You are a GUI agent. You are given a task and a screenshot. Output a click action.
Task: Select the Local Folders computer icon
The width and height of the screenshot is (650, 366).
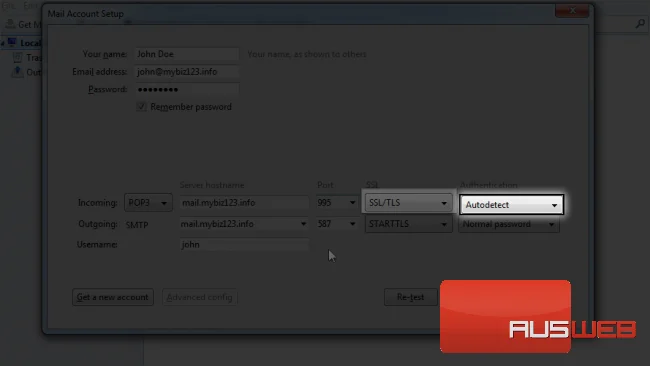point(12,43)
